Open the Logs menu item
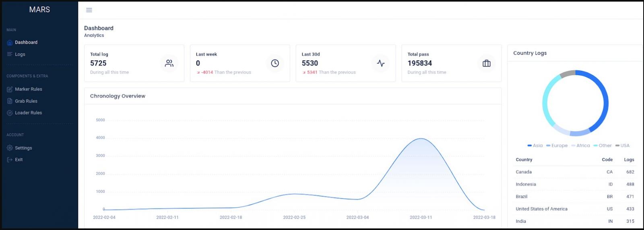 coord(20,54)
